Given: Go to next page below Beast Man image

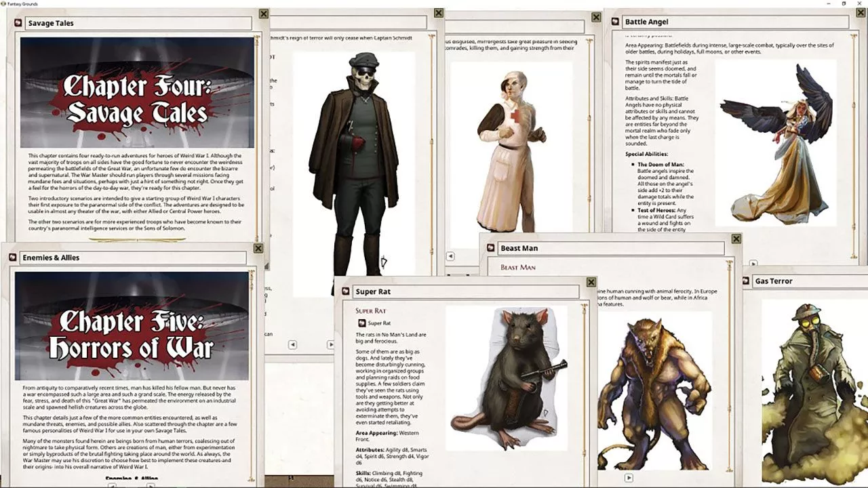Looking at the screenshot, I should coord(629,478).
